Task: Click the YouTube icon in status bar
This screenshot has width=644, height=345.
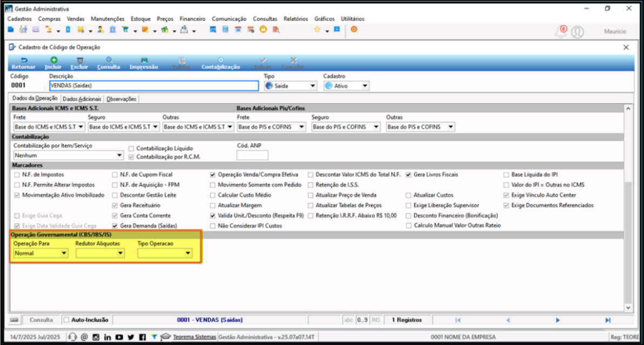Action: (119, 337)
